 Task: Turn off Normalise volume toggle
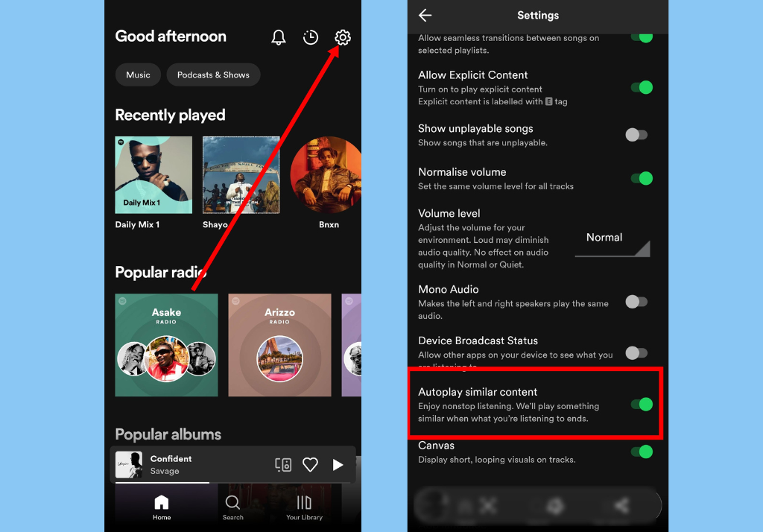tap(642, 178)
